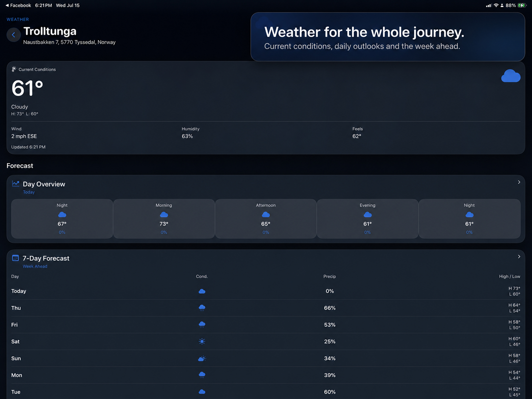Image resolution: width=532 pixels, height=399 pixels.
Task: Select the Morning forecast card
Action: 164,219
